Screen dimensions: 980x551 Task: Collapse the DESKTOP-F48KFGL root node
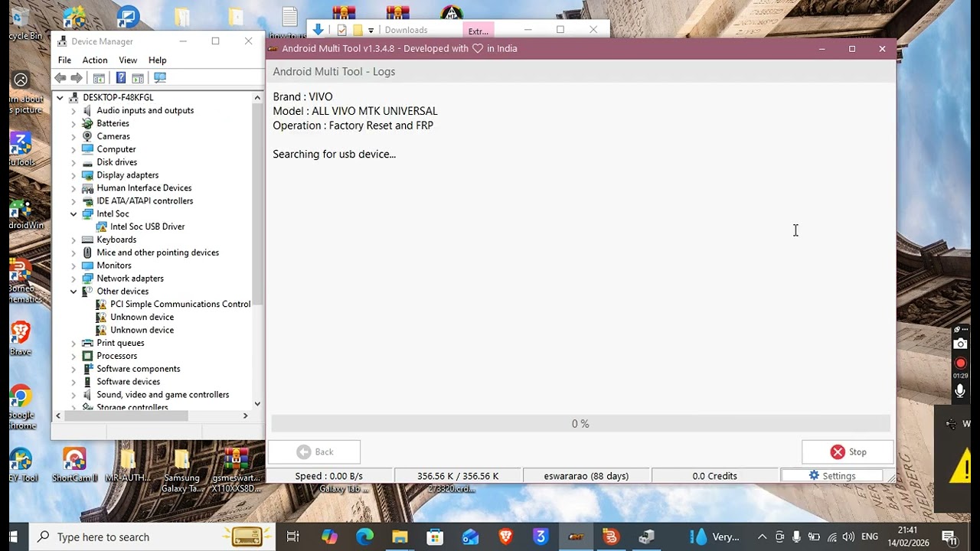click(60, 97)
